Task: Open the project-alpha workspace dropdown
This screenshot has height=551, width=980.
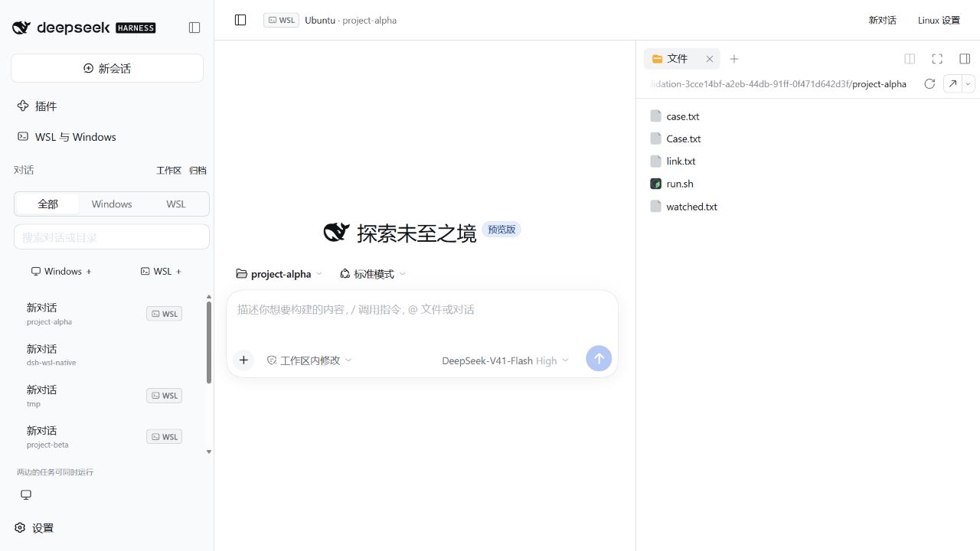Action: pos(279,273)
